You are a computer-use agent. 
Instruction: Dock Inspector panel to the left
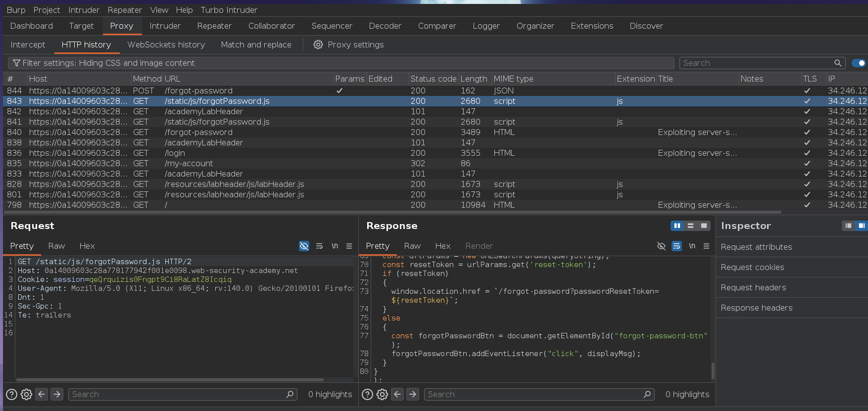click(848, 226)
